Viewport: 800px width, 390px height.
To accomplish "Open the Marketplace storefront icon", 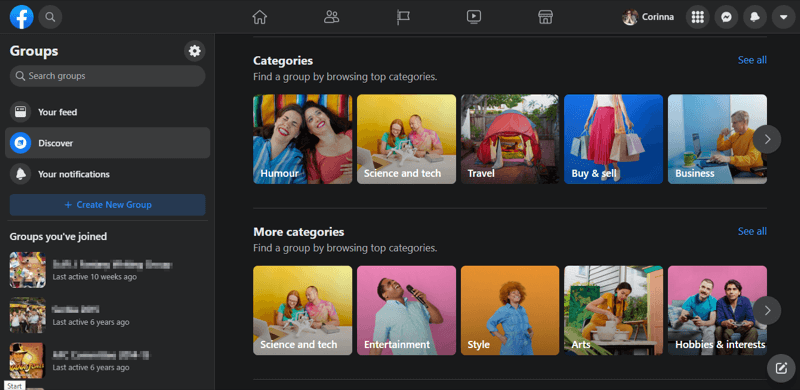I will click(545, 17).
